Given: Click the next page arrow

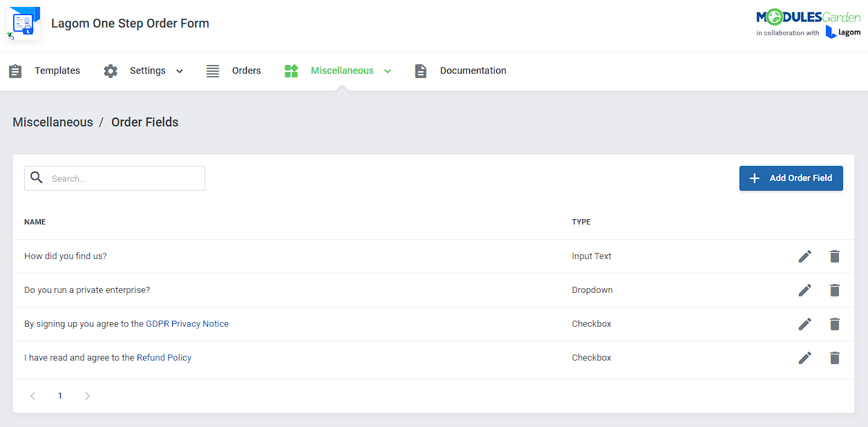Looking at the screenshot, I should 87,395.
